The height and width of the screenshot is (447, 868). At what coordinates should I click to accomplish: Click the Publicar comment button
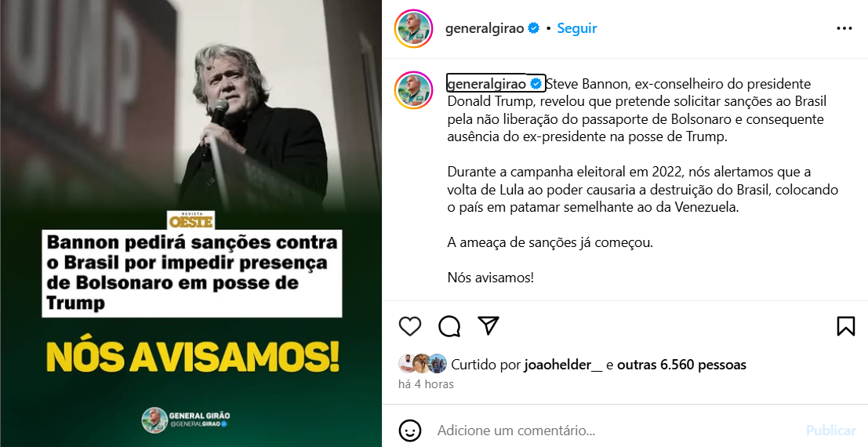831,431
